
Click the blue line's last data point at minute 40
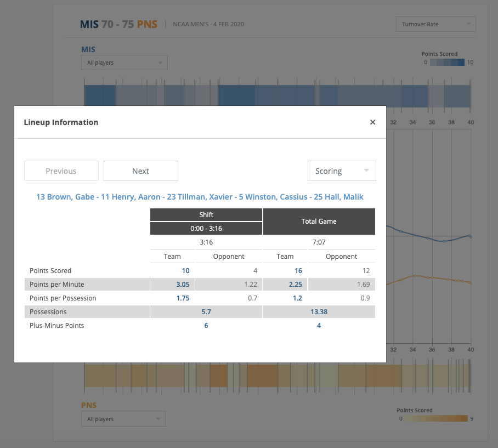click(470, 237)
